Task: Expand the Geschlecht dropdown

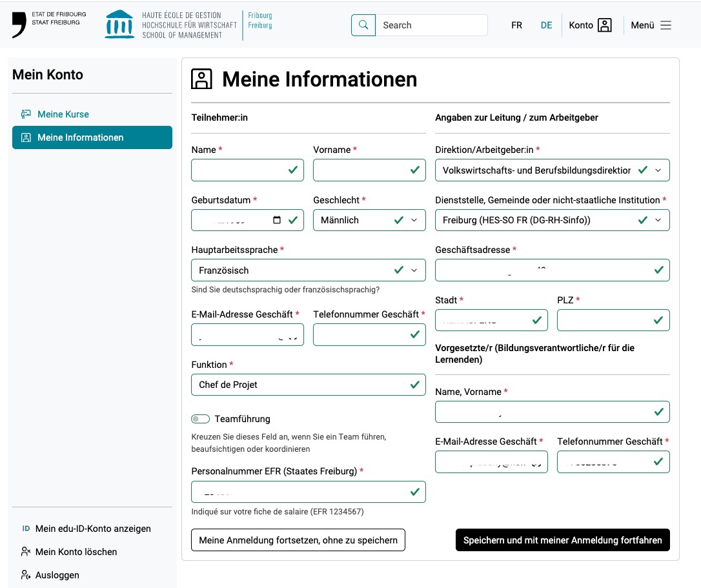Action: coord(414,220)
